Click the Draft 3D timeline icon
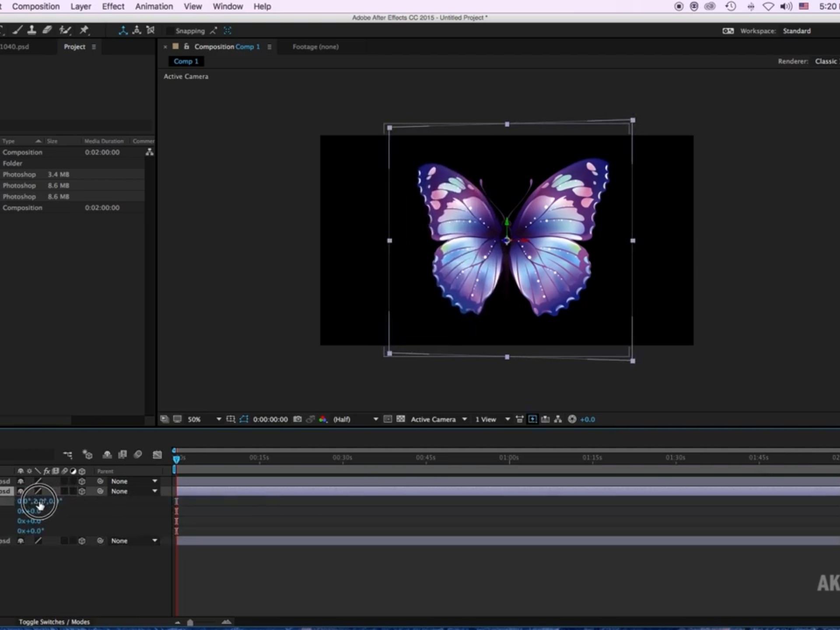The height and width of the screenshot is (630, 840). tap(87, 455)
